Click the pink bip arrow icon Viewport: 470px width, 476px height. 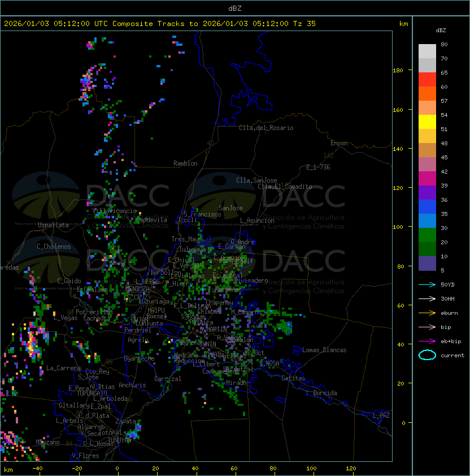pos(427,327)
